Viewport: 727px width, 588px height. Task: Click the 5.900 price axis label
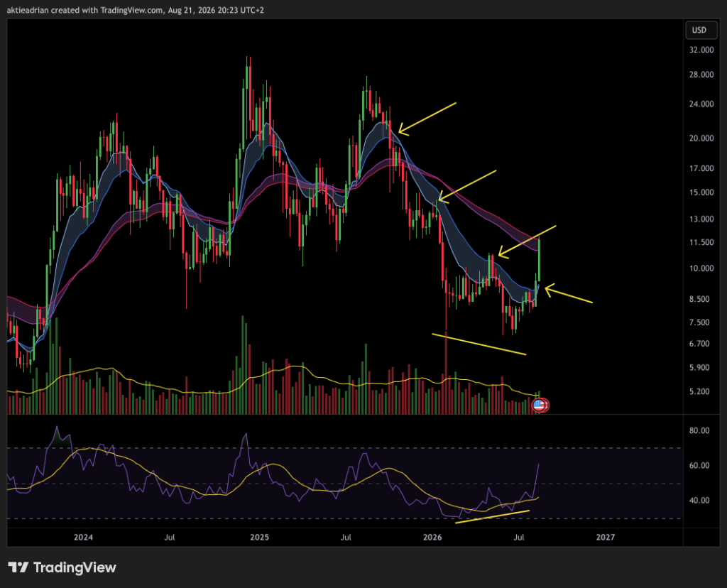699,368
